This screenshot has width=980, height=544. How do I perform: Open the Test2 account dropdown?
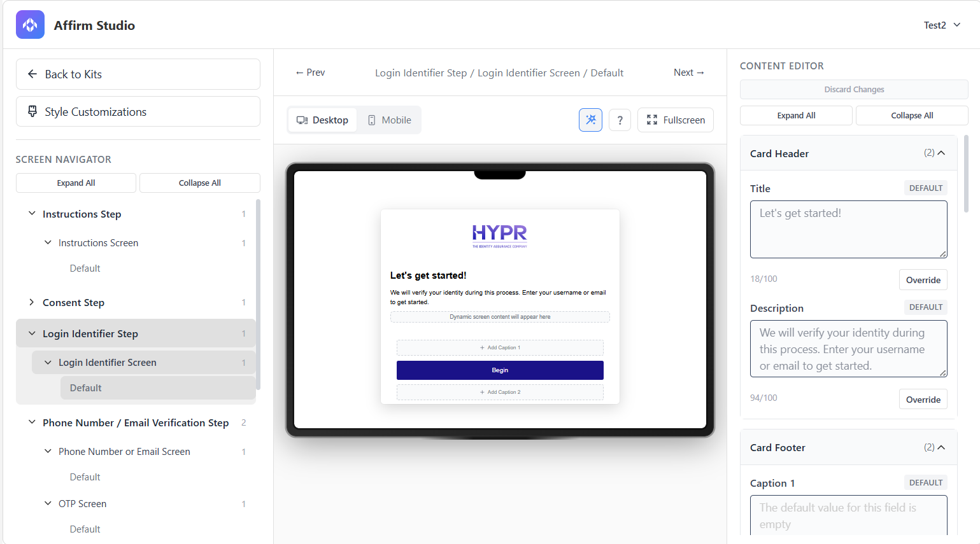point(942,25)
